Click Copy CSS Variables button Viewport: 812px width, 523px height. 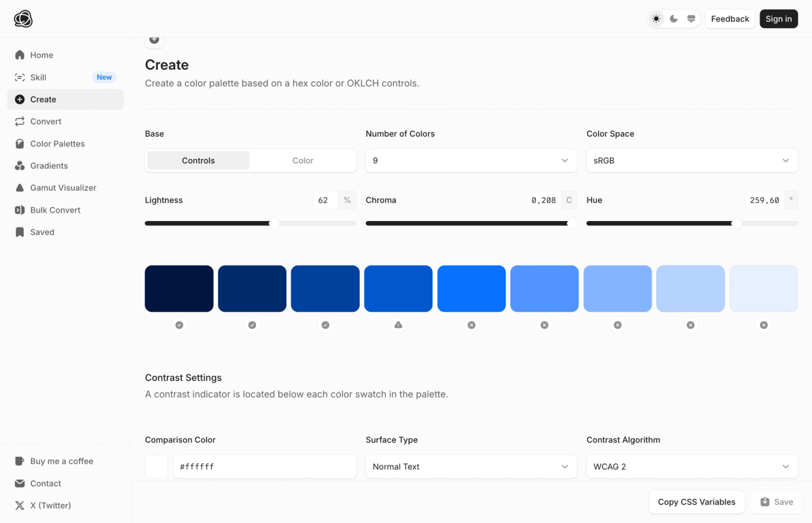(x=697, y=502)
